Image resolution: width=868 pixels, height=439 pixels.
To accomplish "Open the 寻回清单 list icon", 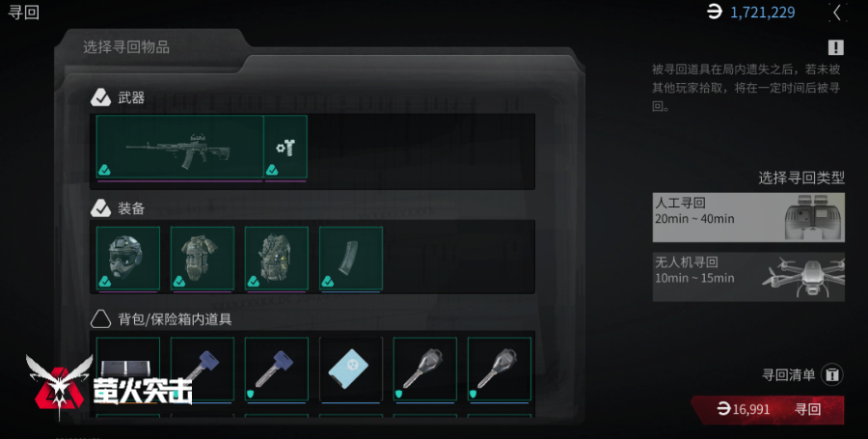I will pos(831,374).
